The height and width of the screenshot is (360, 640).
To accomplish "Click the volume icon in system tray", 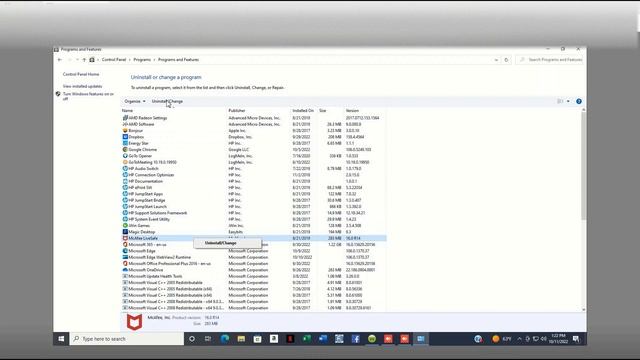I will point(544,339).
